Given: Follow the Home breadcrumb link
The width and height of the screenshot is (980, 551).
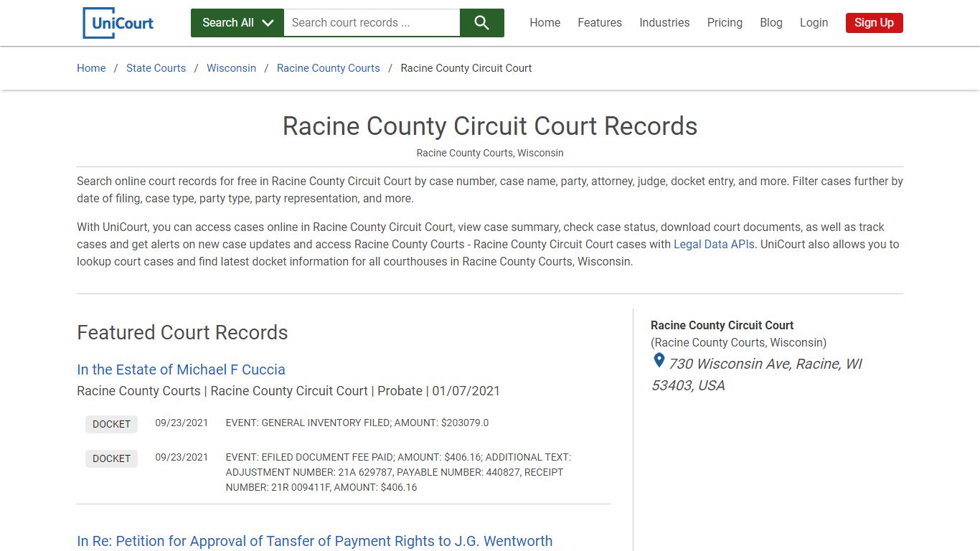Looking at the screenshot, I should (x=91, y=68).
